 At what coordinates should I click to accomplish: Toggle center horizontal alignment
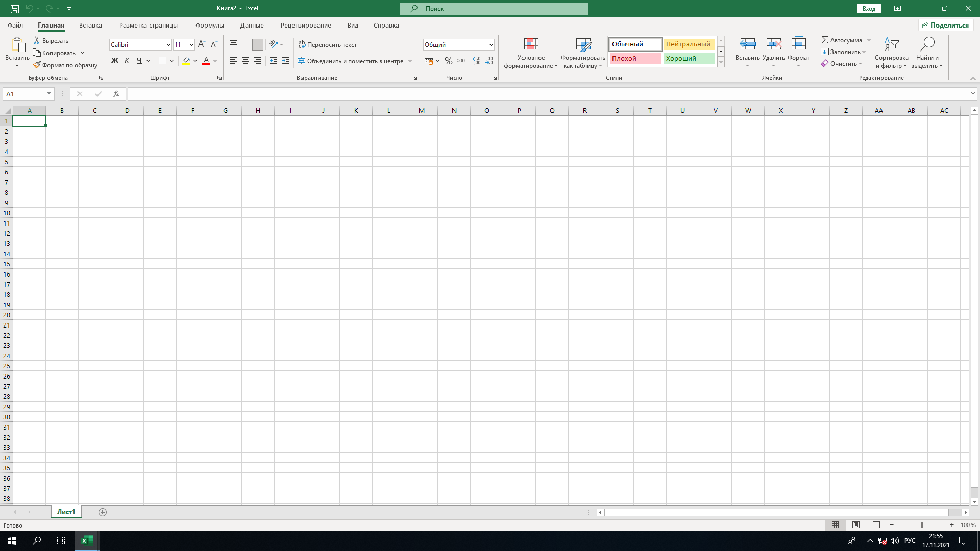(x=246, y=61)
